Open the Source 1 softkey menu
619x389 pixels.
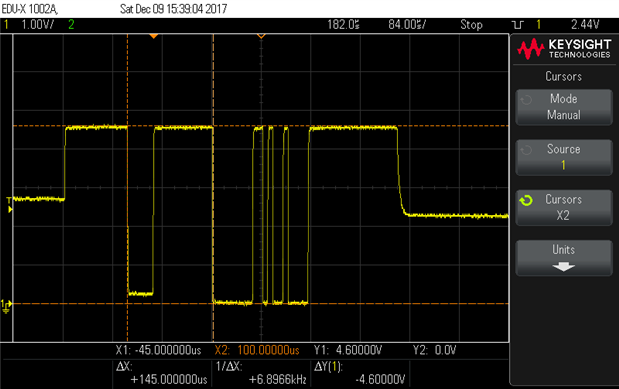click(564, 157)
